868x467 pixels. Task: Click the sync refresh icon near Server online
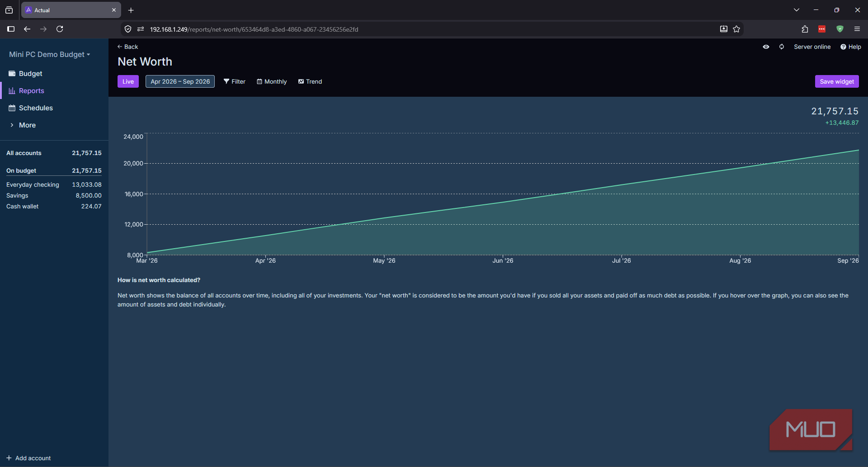(782, 47)
